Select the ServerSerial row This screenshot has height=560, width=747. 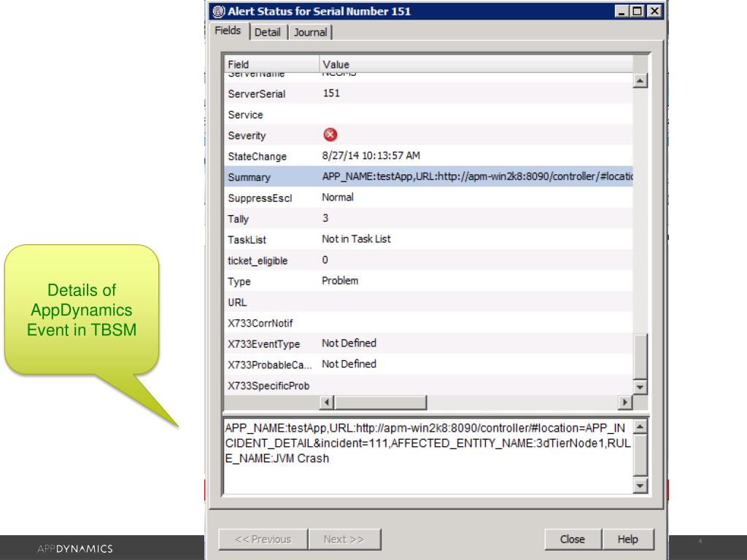click(x=428, y=93)
